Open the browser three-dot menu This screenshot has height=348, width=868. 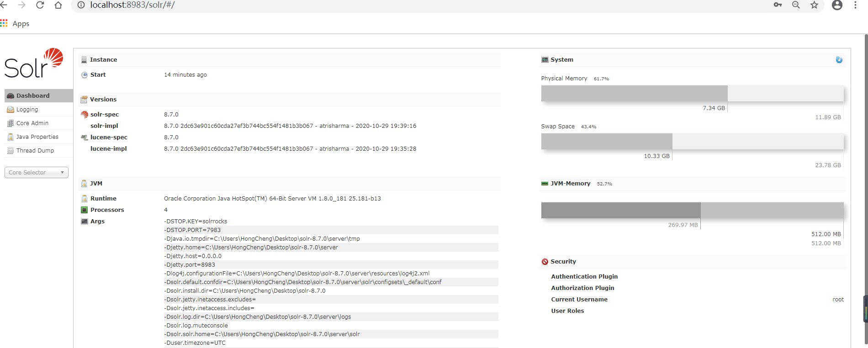[x=855, y=5]
